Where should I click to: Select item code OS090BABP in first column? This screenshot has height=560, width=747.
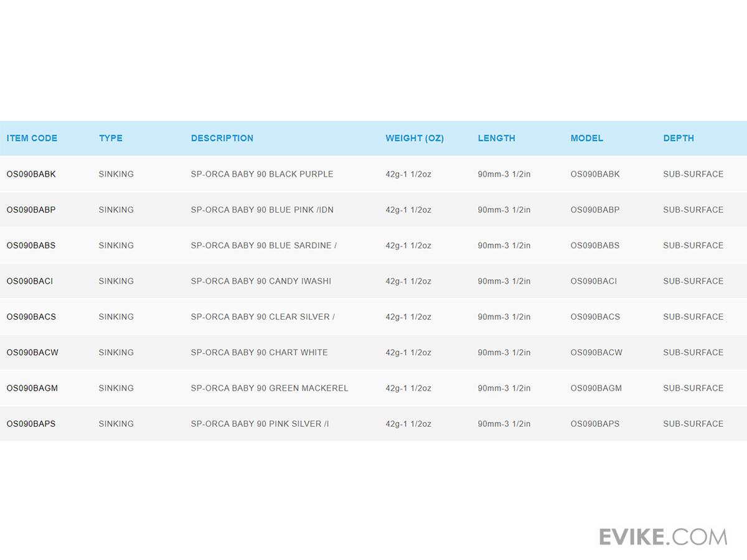31,210
